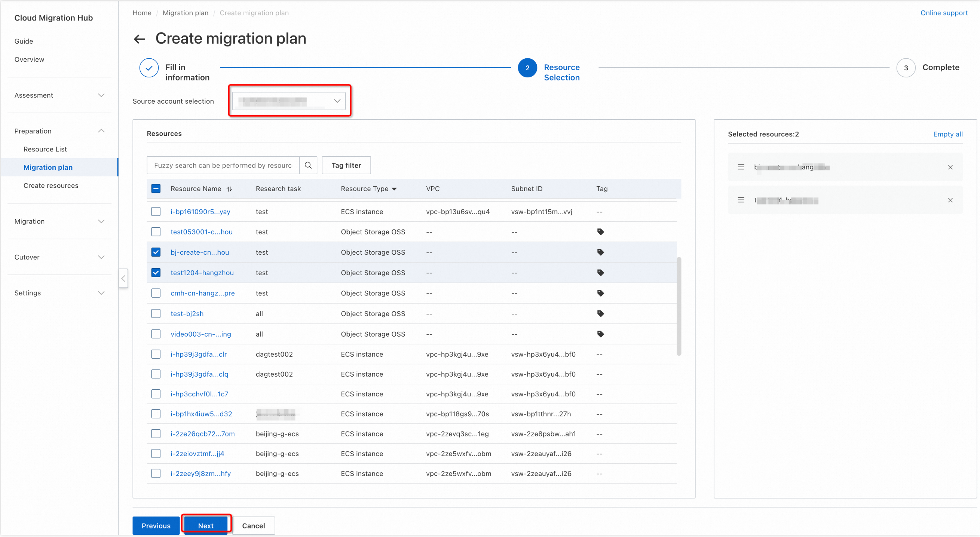Click the search magnifier icon

pyautogui.click(x=308, y=165)
